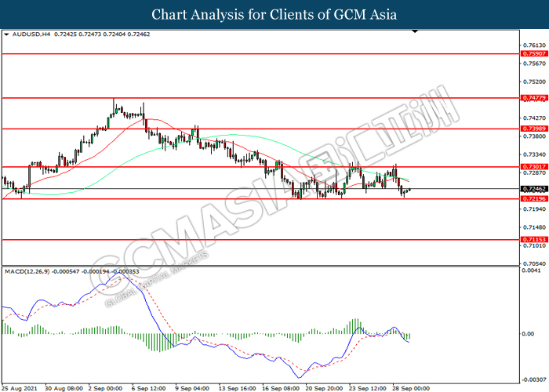Click the 20 Sep 20:00 time label
The image size is (549, 392).
coord(324,388)
